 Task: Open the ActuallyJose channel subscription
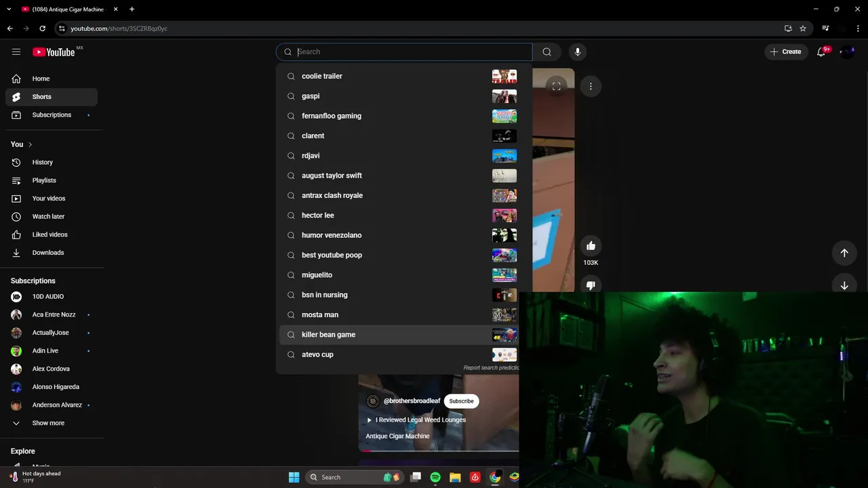point(52,333)
